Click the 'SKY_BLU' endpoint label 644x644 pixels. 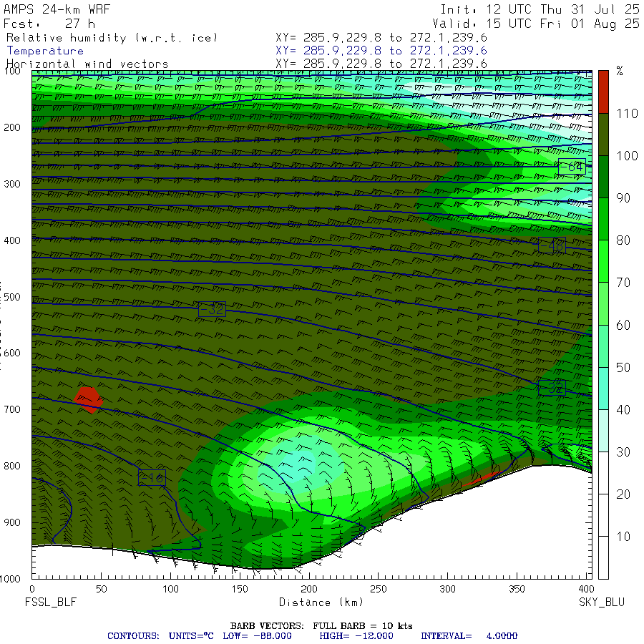pos(602,602)
